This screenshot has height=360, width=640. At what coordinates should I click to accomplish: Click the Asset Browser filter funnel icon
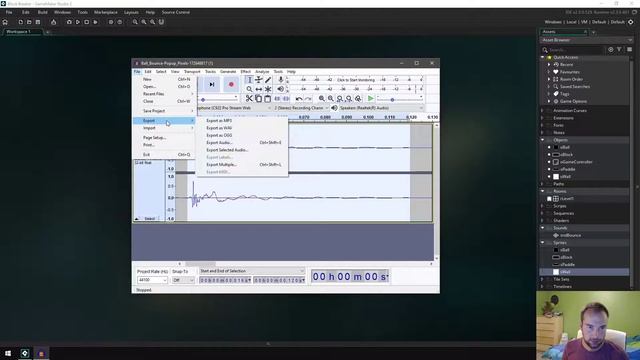pyautogui.click(x=619, y=49)
